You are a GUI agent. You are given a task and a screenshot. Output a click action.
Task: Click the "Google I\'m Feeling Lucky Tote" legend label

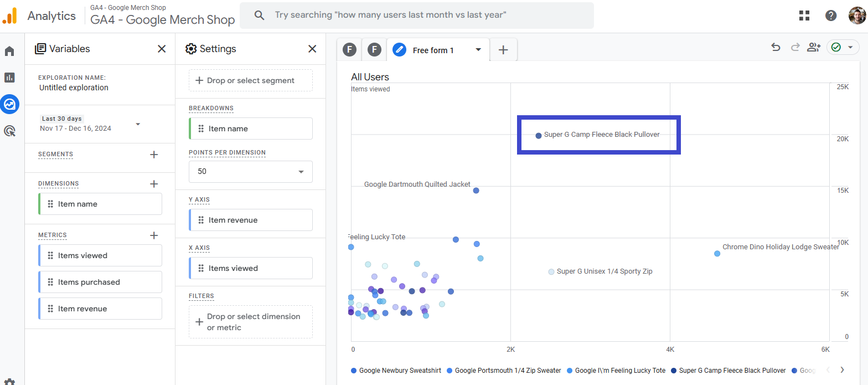[x=620, y=371]
